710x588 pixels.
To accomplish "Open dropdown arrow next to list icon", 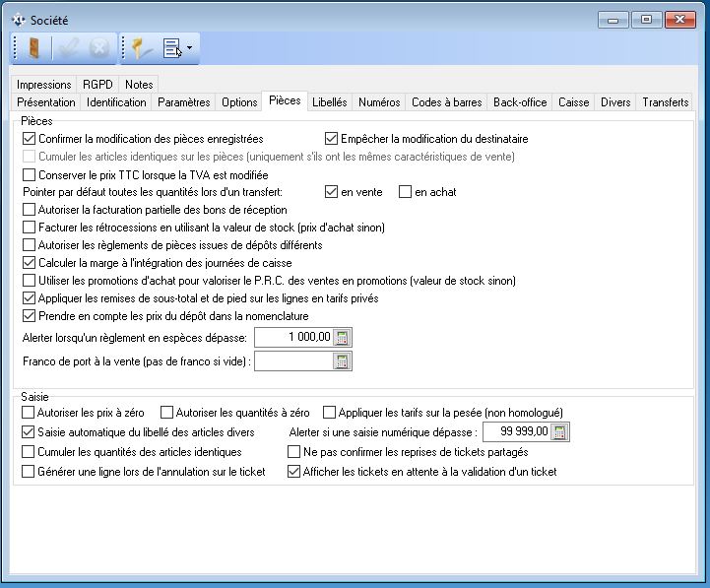I will click(x=189, y=47).
